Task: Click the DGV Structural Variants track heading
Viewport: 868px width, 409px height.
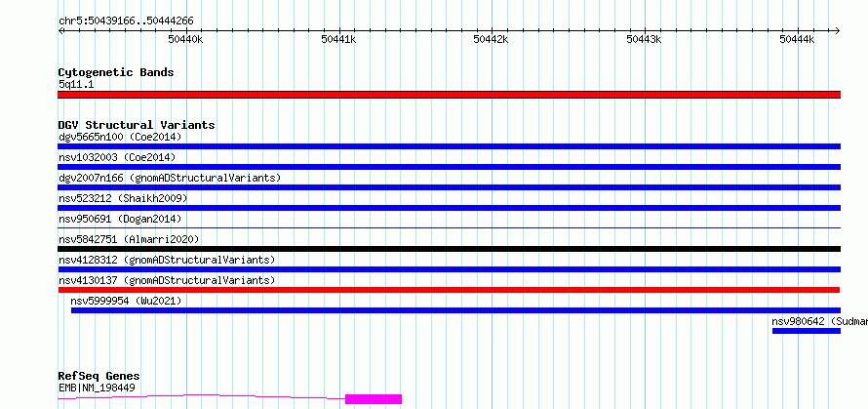Action: pos(137,125)
